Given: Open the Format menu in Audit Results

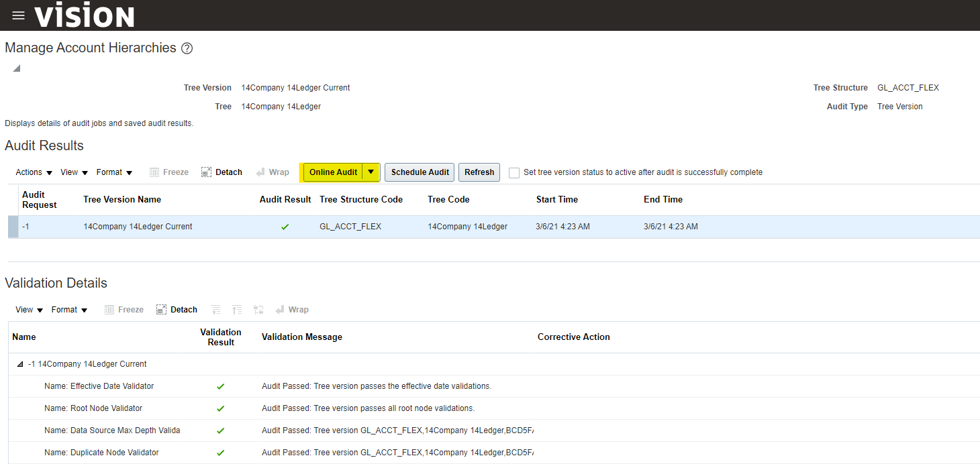Looking at the screenshot, I should pos(114,172).
